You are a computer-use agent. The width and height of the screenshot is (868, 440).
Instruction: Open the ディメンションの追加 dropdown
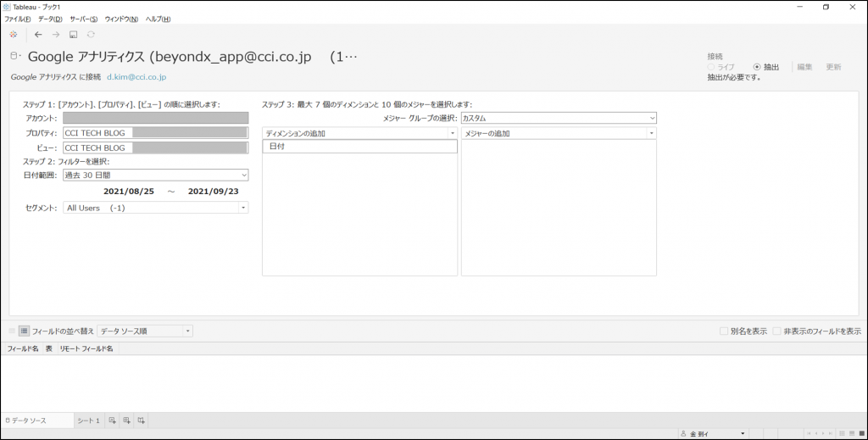pyautogui.click(x=359, y=133)
